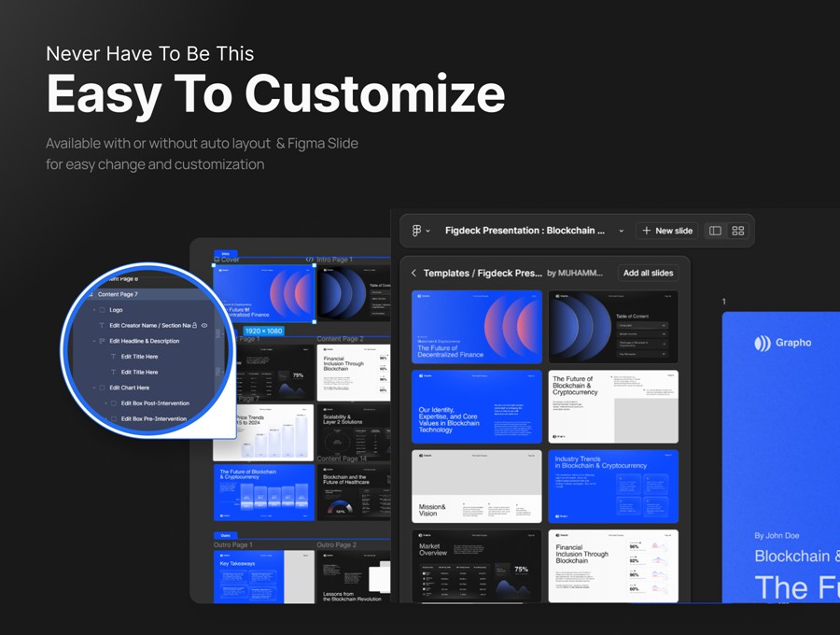This screenshot has height=635, width=840.
Task: Click the back arrow beside Templates
Action: (x=413, y=274)
